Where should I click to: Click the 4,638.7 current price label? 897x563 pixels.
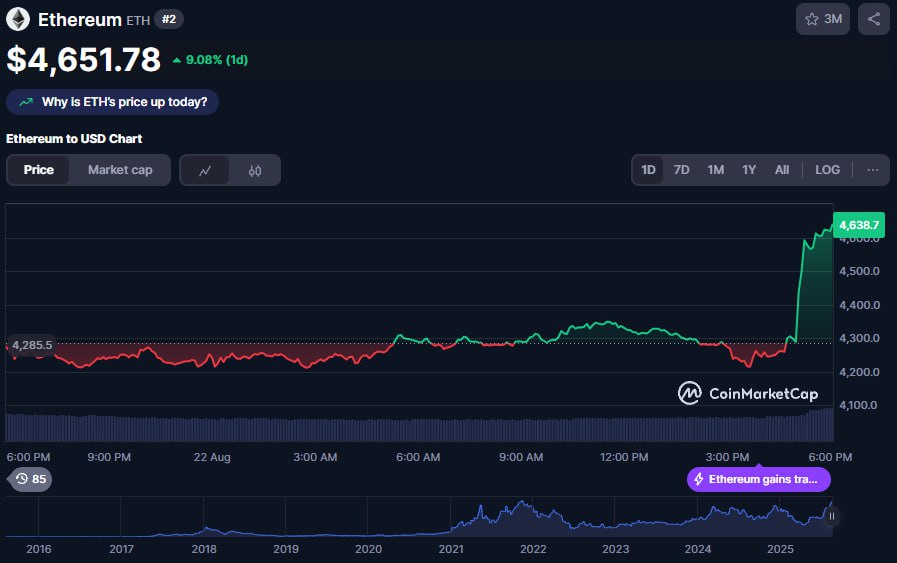[859, 225]
